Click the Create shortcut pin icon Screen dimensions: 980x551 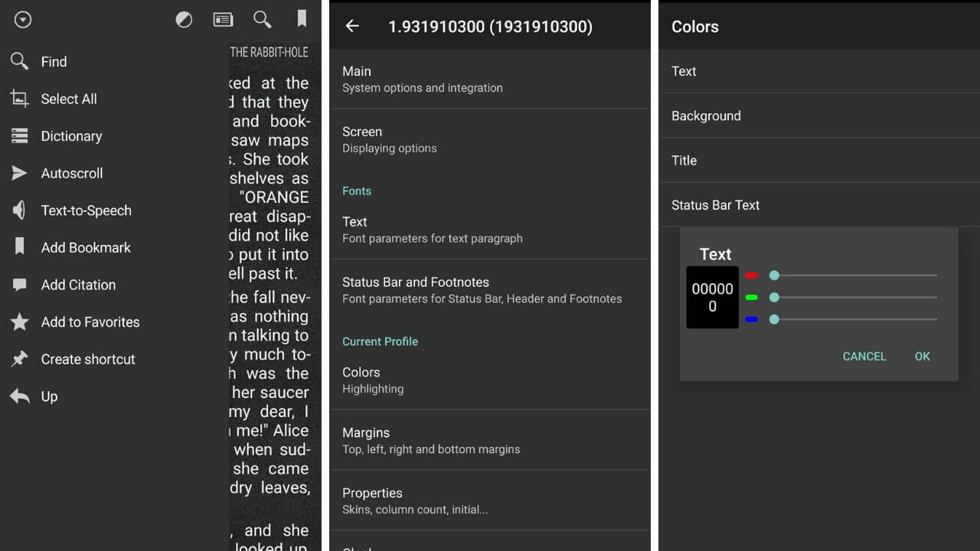19,359
